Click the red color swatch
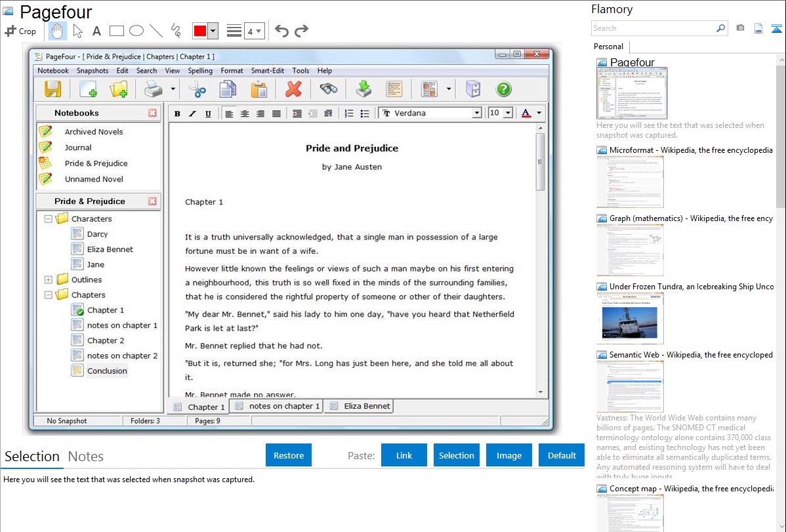 (200, 31)
